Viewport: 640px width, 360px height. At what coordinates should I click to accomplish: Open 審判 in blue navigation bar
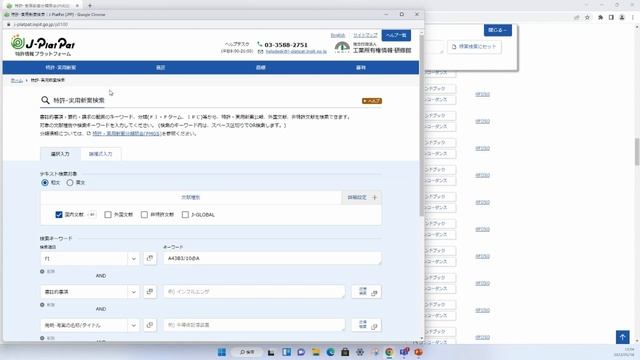(361, 68)
